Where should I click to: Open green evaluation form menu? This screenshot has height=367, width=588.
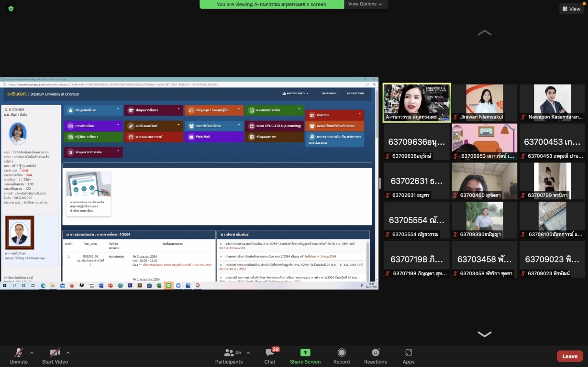pos(275,110)
